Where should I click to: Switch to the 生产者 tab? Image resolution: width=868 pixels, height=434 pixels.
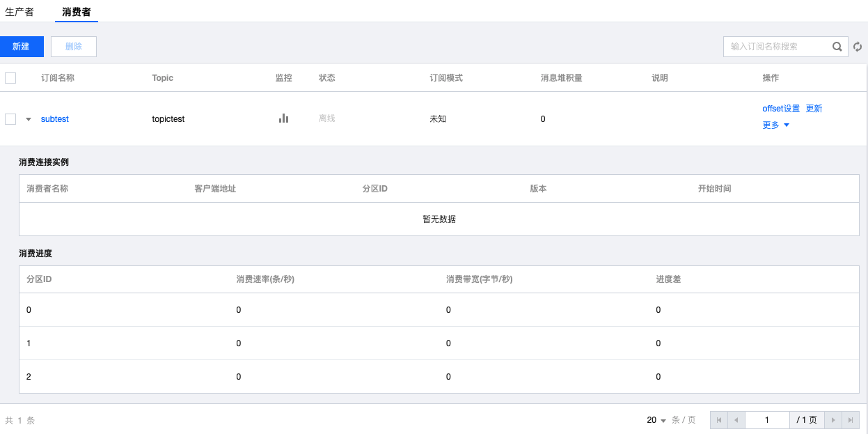(19, 12)
